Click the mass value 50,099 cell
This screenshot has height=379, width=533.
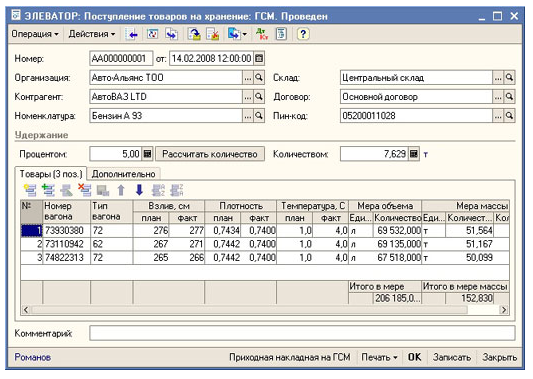point(469,257)
